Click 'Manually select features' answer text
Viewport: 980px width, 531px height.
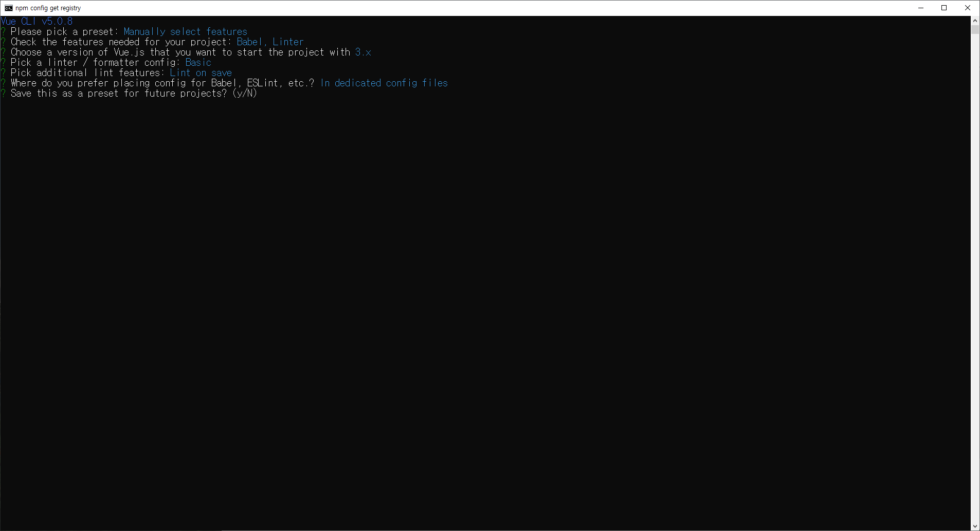coord(186,31)
